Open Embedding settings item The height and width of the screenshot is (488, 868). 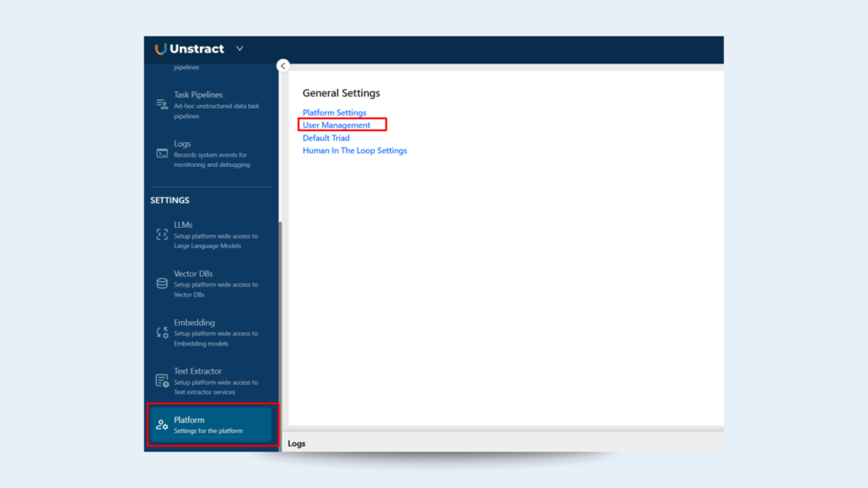tap(211, 332)
